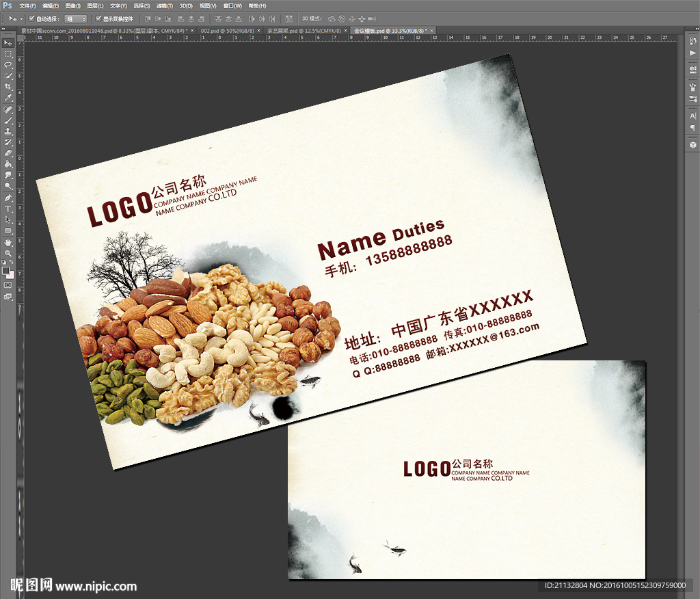Click auto-align layers button
The height and width of the screenshot is (599, 700).
coord(289,18)
